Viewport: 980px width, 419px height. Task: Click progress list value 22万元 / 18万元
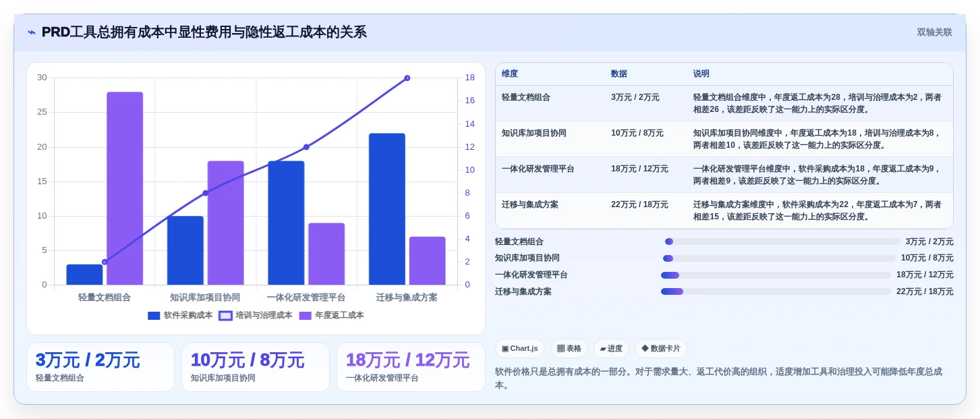(925, 291)
